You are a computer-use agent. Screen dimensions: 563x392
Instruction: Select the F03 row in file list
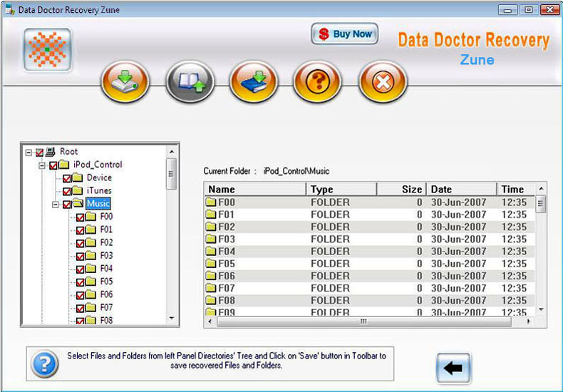(369, 239)
